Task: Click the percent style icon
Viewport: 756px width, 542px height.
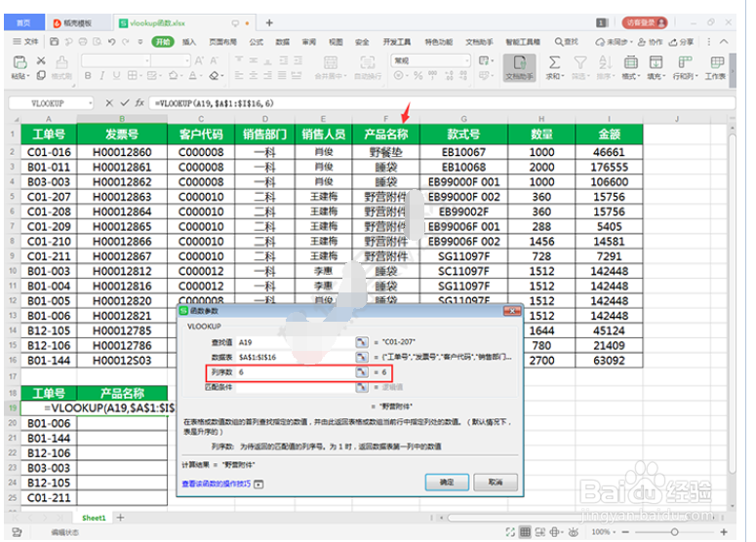Action: [418, 76]
